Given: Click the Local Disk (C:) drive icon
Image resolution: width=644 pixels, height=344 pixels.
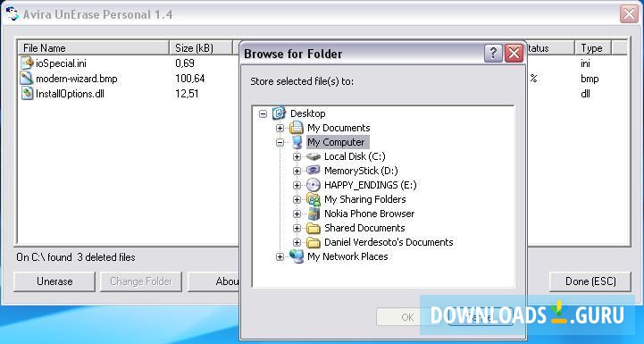Looking at the screenshot, I should click(313, 156).
